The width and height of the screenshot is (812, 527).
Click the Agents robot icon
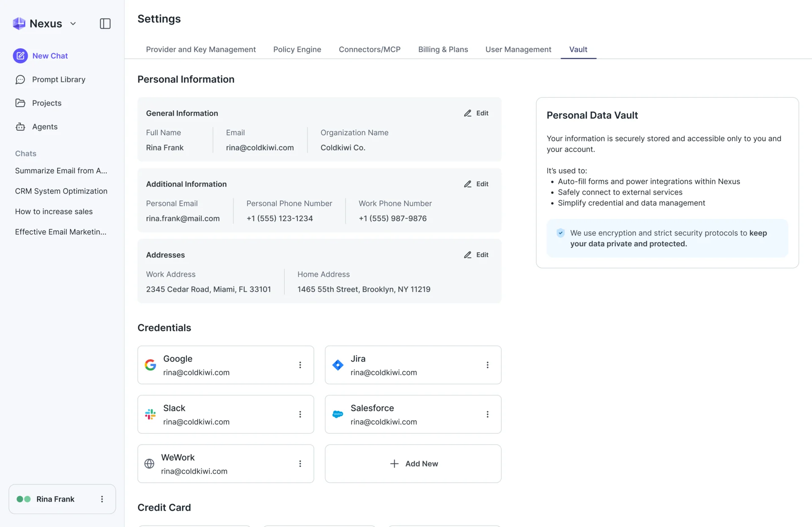(20, 127)
